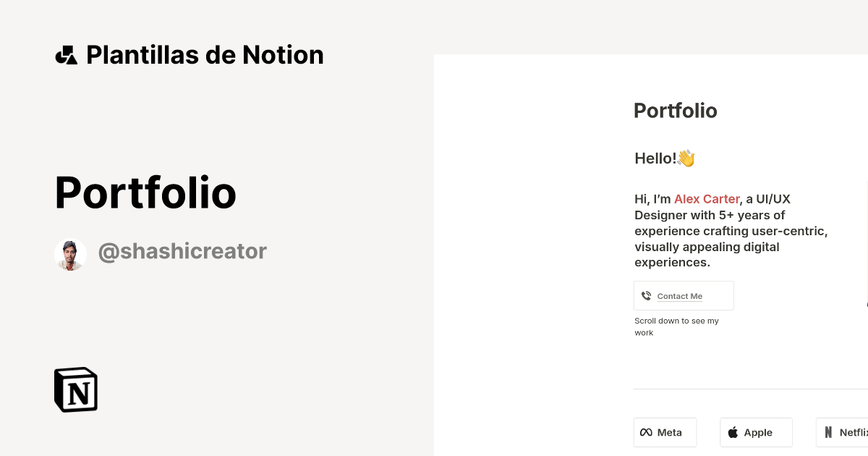This screenshot has width=868, height=456.
Task: Click the Portfolio heading in the preview
Action: [x=675, y=111]
